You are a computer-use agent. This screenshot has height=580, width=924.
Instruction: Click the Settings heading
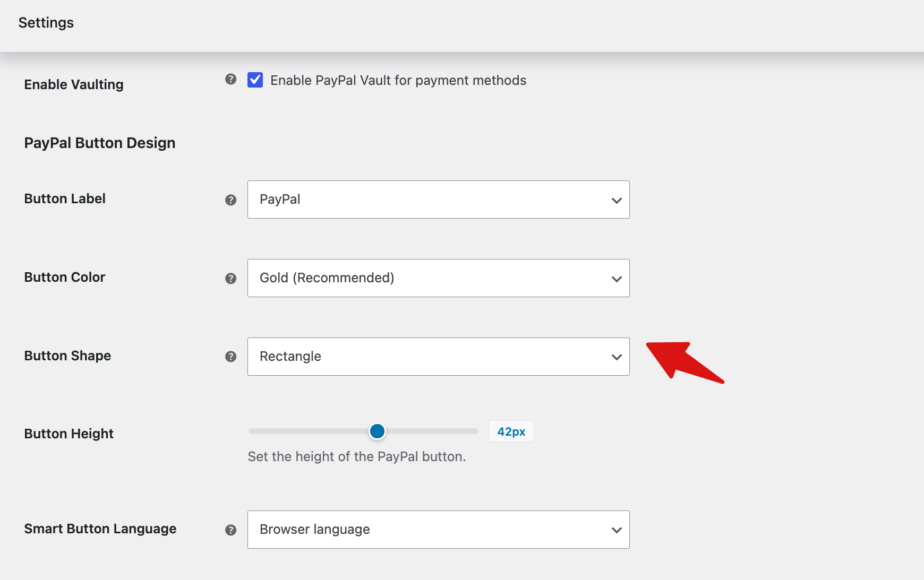point(46,23)
